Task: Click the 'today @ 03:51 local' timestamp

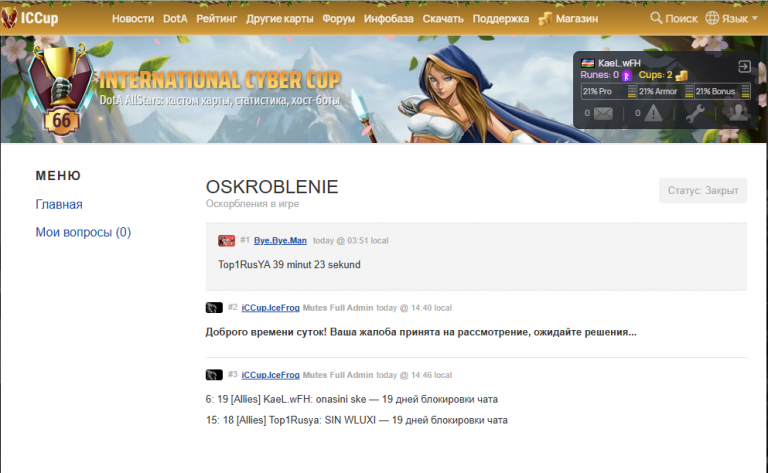Action: point(351,240)
